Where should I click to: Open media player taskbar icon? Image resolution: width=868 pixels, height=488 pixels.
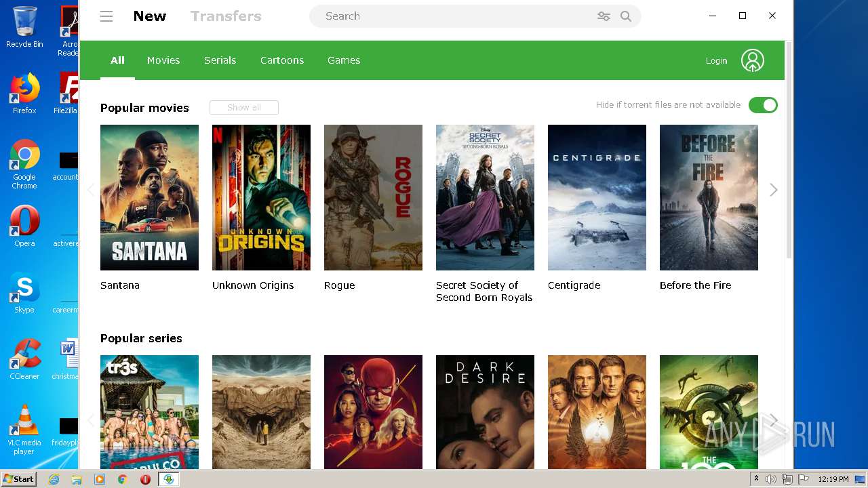(100, 479)
